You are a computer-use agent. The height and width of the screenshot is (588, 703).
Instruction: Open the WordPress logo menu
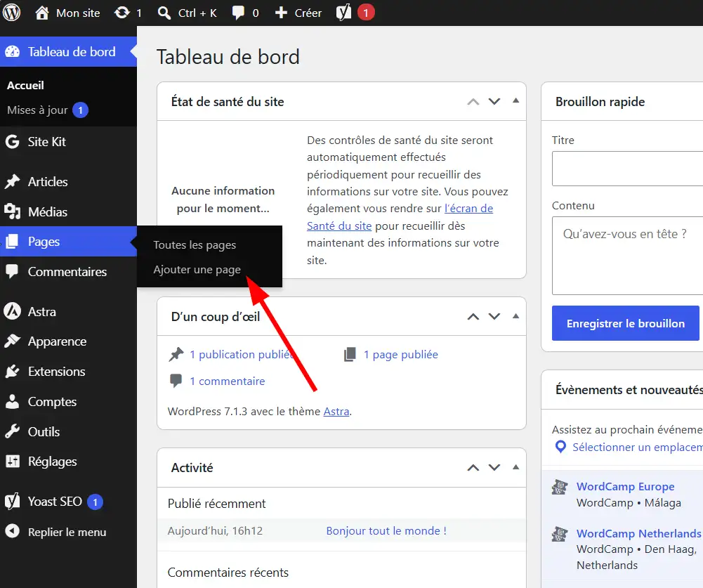pos(12,13)
